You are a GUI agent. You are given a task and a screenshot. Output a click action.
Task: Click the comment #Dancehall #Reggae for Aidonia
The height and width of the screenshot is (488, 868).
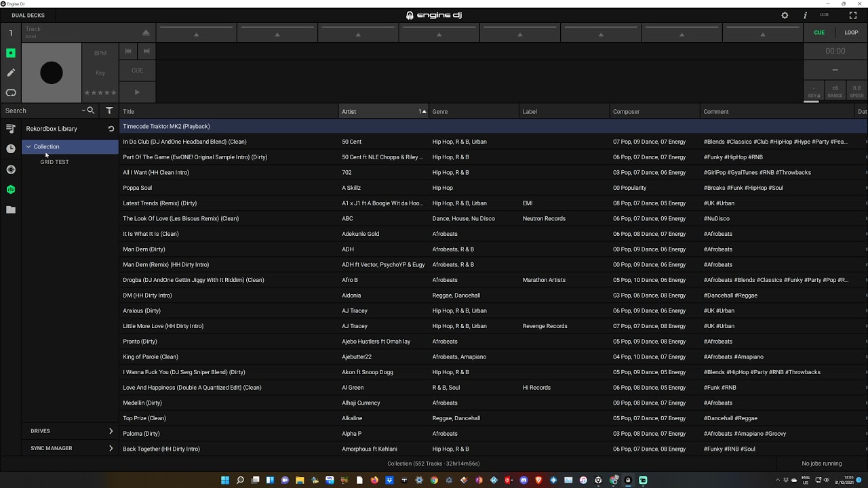click(730, 296)
